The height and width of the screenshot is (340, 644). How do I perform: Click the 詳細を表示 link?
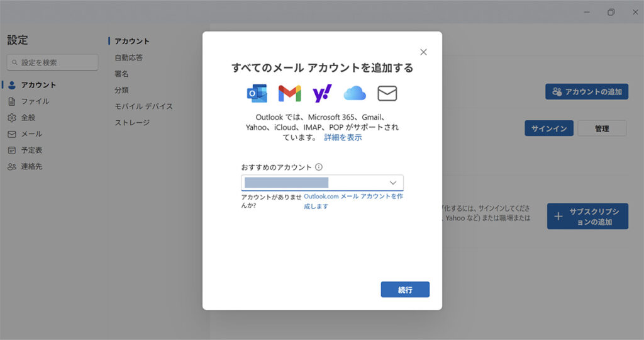pos(343,137)
